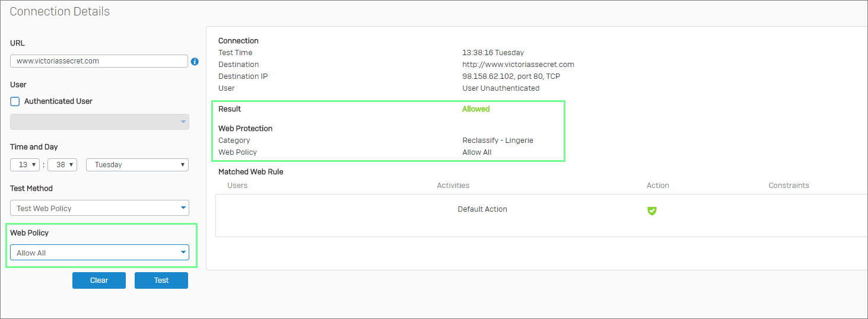
Task: Click the Users column header
Action: point(237,186)
